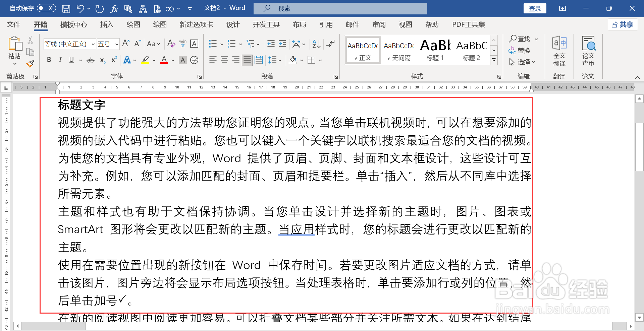Toggle the 自动保存 switch on
Screen dimensions: 644x331
click(46, 8)
